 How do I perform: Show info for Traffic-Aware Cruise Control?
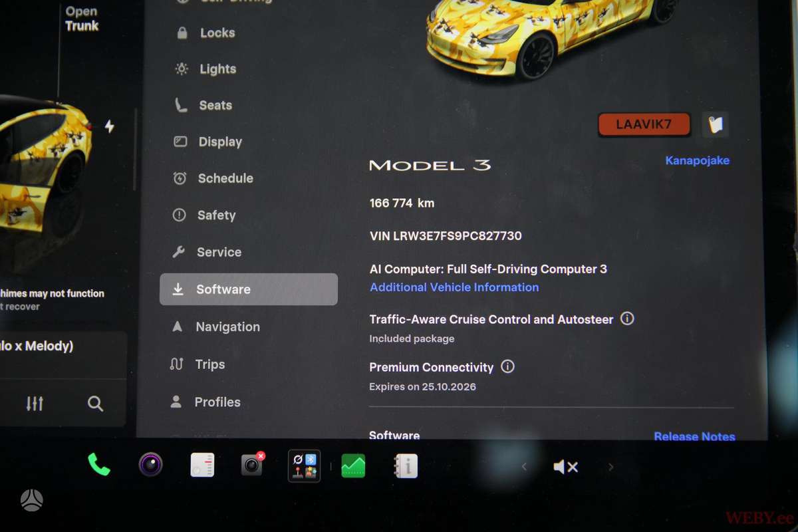[x=627, y=319]
